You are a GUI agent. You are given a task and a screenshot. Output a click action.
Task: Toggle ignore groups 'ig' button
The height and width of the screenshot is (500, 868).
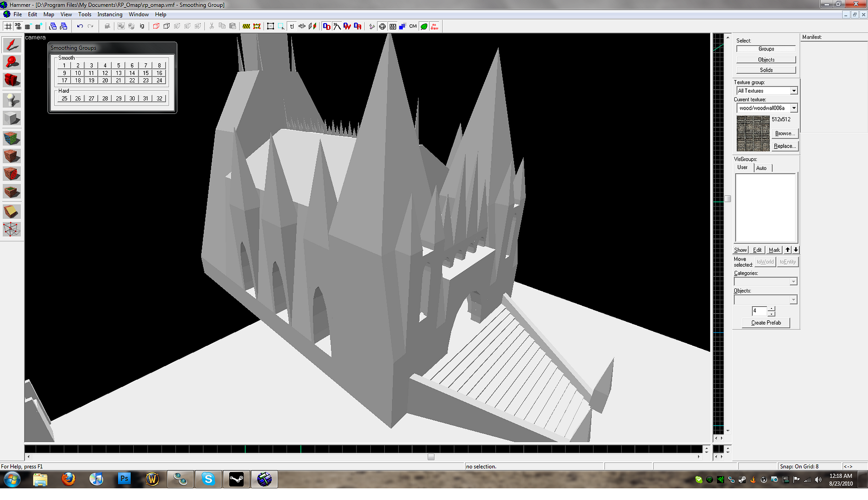coord(142,26)
